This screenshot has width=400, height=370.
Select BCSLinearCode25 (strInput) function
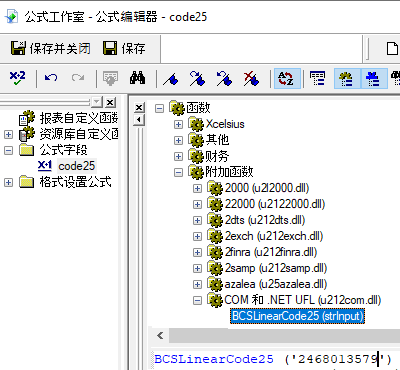[x=297, y=316]
